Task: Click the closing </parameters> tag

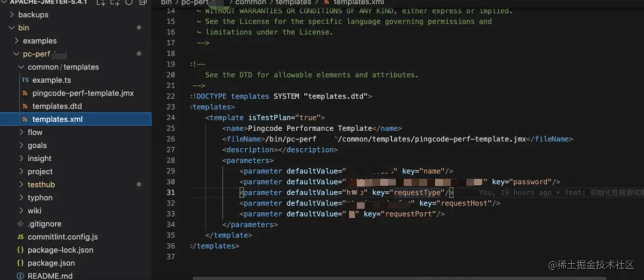Action: pos(250,225)
